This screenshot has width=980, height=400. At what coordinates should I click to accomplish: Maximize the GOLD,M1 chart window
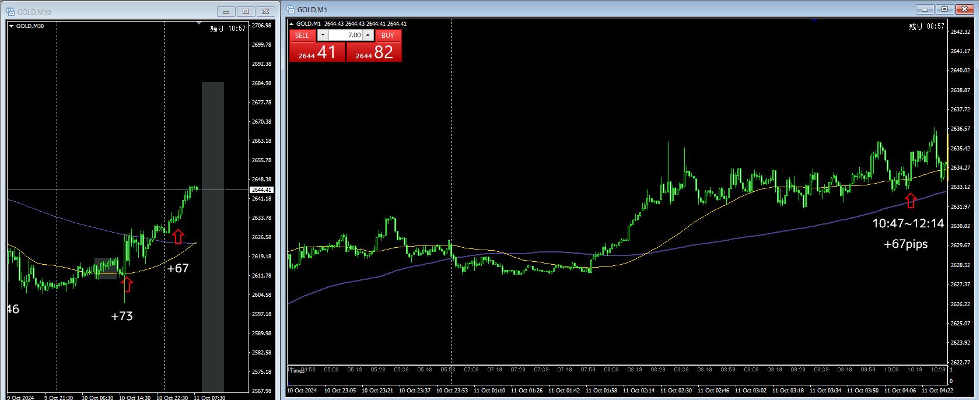[x=945, y=9]
